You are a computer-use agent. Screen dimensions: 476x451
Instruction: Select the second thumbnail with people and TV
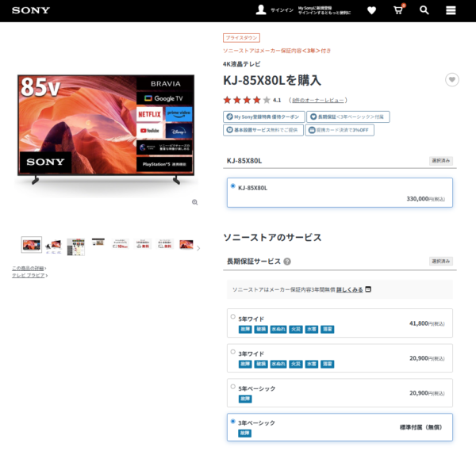click(x=53, y=247)
